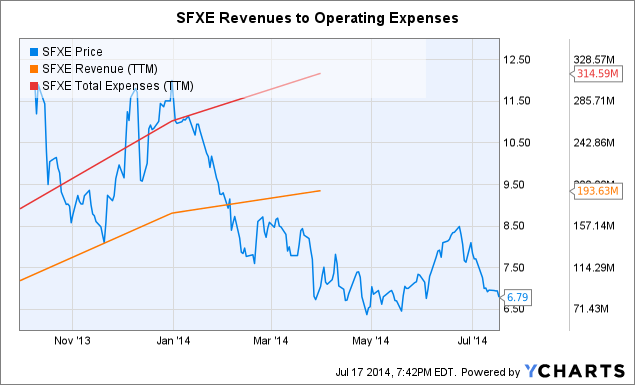This screenshot has height=385, width=635.
Task: Click the 'Jul '14' x-axis label
Action: pyautogui.click(x=472, y=341)
